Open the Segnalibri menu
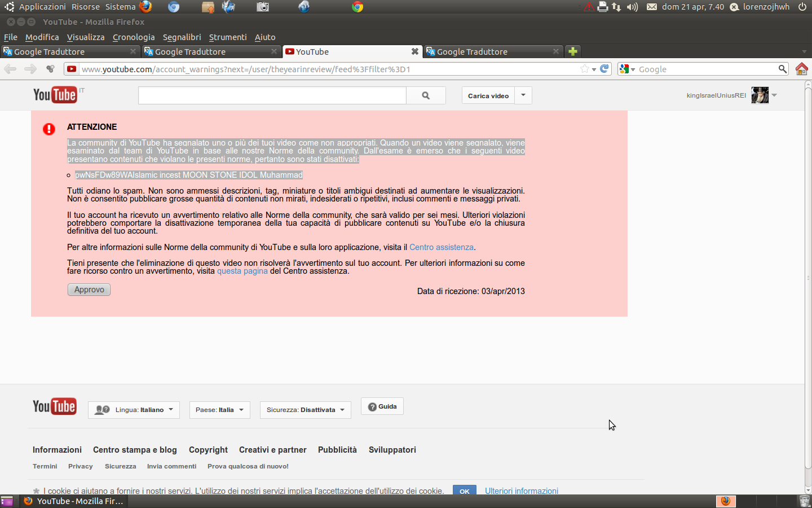The image size is (812, 508). pyautogui.click(x=182, y=37)
